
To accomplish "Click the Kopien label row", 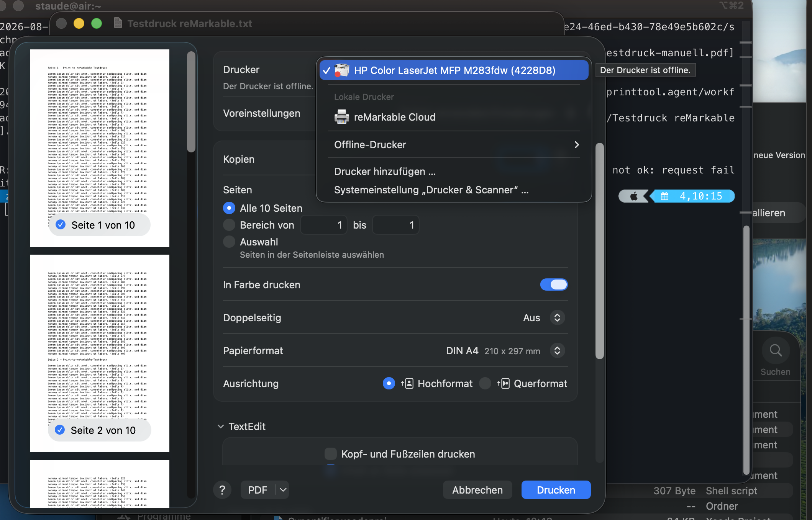I will tap(239, 159).
